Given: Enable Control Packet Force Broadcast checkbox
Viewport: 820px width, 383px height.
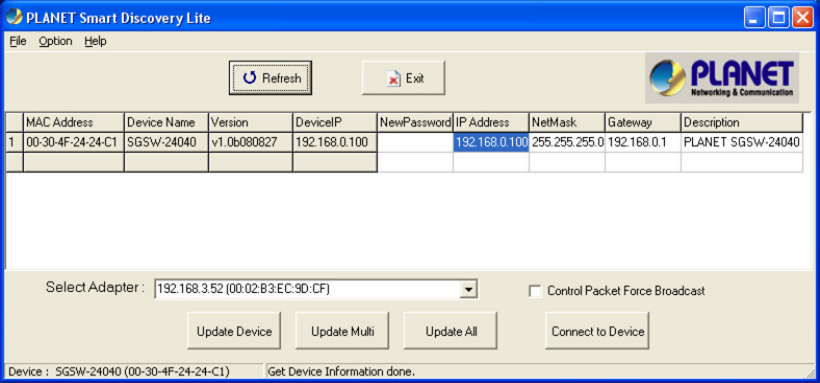Looking at the screenshot, I should [535, 291].
